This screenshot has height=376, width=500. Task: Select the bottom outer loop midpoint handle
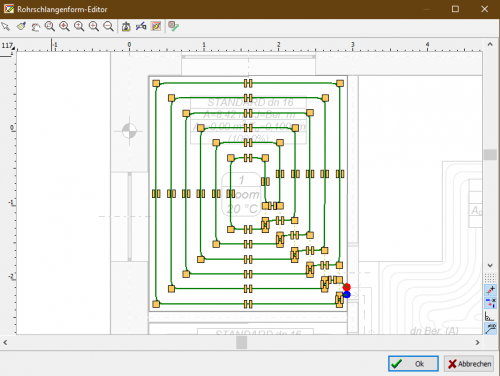[x=248, y=304]
